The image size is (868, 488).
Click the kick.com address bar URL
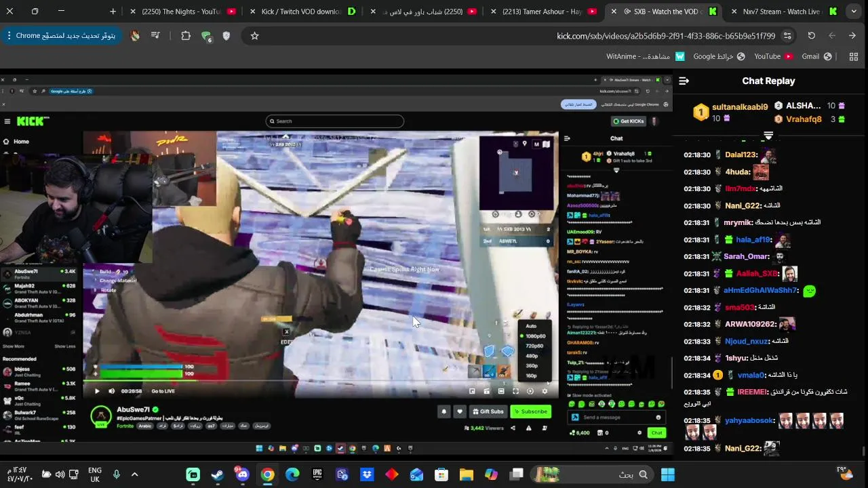[x=666, y=36]
